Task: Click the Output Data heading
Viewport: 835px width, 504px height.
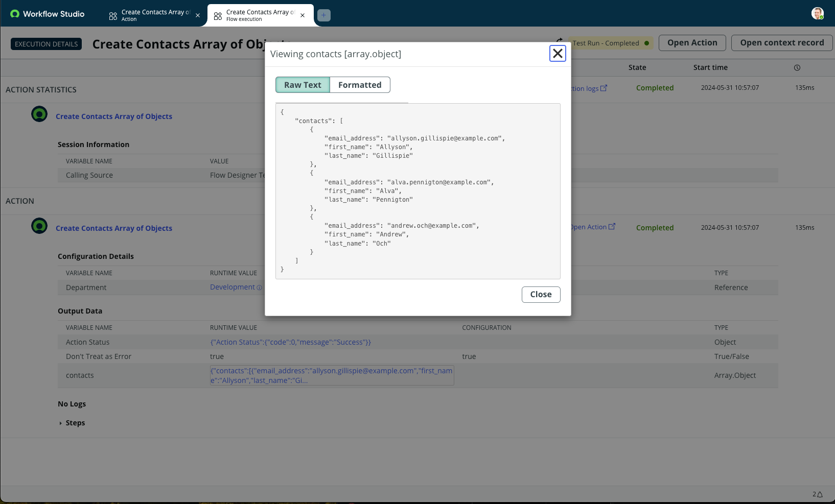Action: (80, 311)
